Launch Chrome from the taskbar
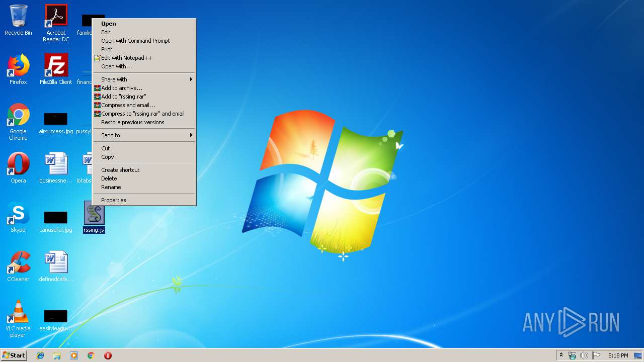This screenshot has height=362, width=644. coord(91,355)
